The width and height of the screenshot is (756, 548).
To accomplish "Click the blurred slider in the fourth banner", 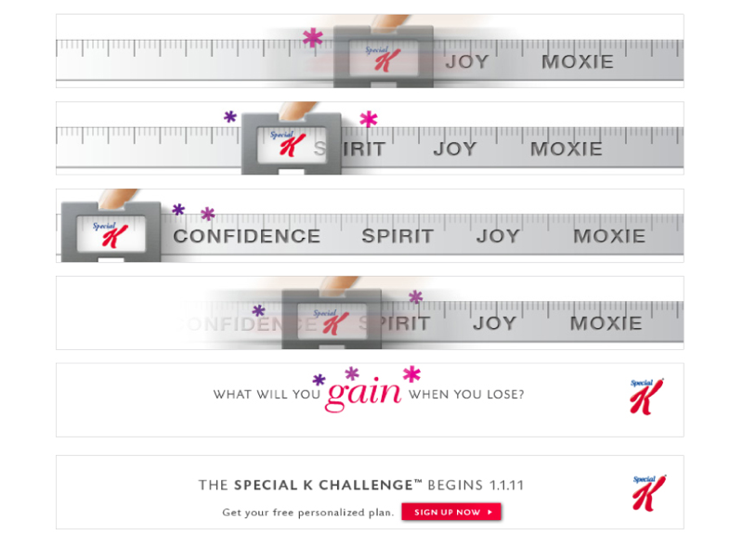I will [331, 320].
